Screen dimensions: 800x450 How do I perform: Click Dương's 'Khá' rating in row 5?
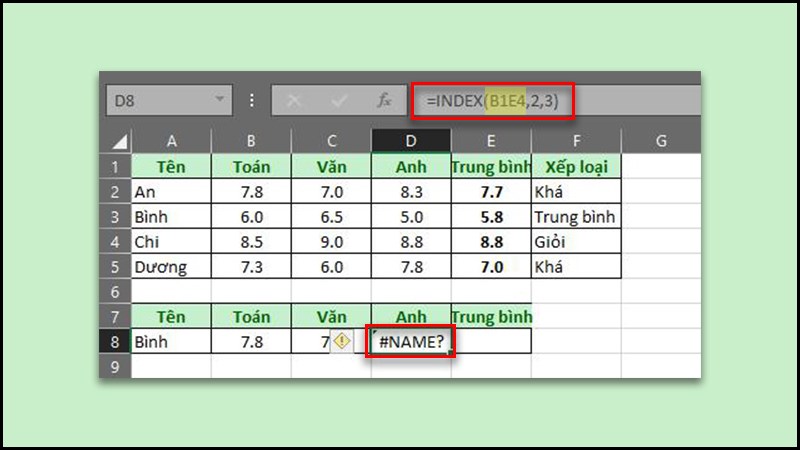(x=576, y=267)
